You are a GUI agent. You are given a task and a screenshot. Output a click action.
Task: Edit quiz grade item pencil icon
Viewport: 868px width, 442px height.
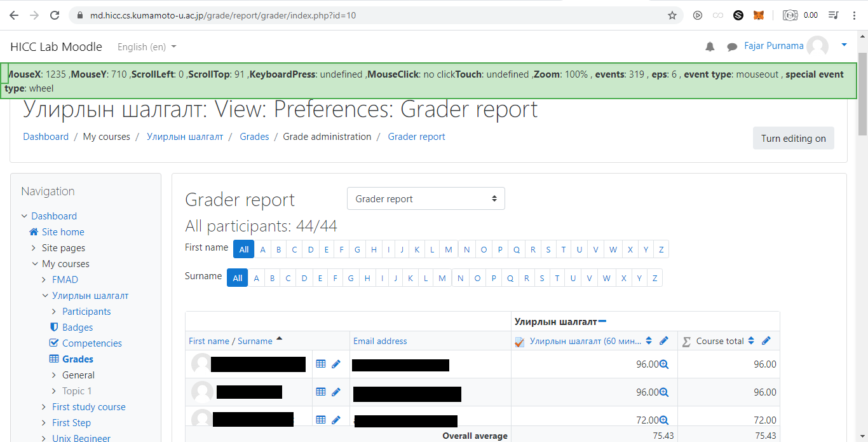pyautogui.click(x=664, y=341)
